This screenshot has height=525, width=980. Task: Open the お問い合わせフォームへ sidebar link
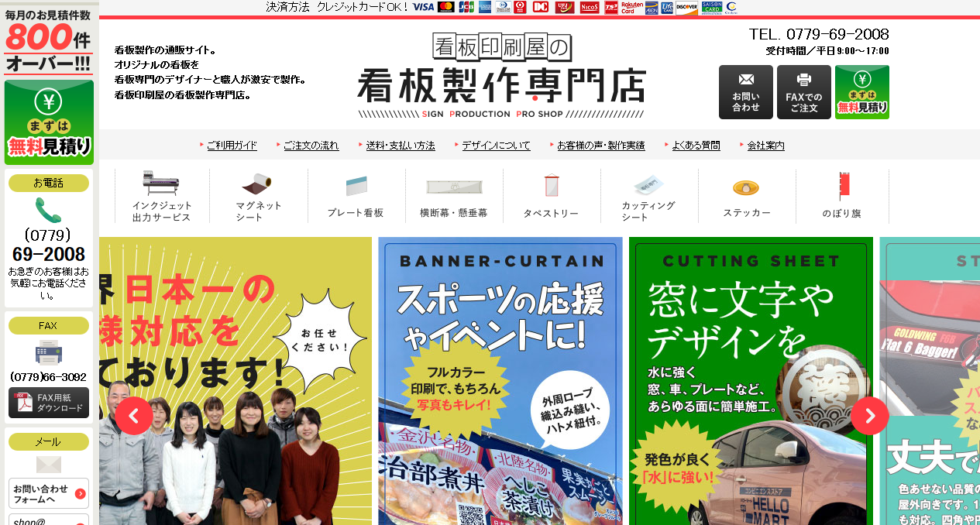[49, 494]
